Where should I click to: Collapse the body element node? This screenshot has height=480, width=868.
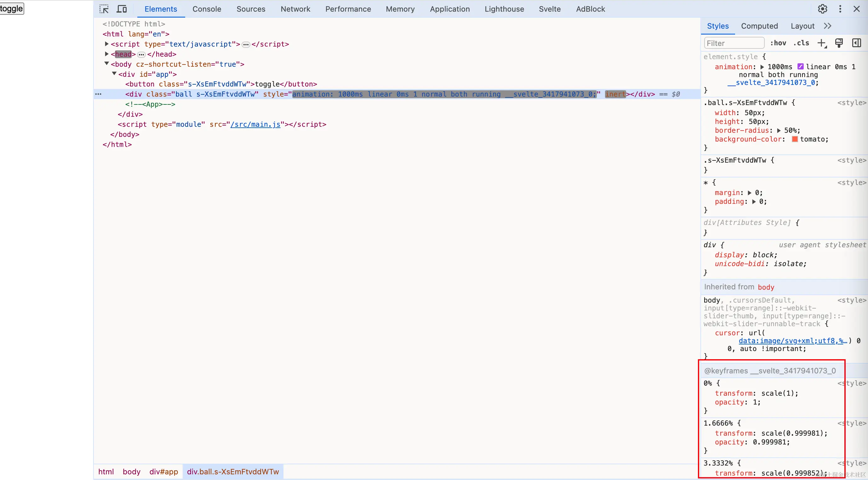(x=106, y=64)
